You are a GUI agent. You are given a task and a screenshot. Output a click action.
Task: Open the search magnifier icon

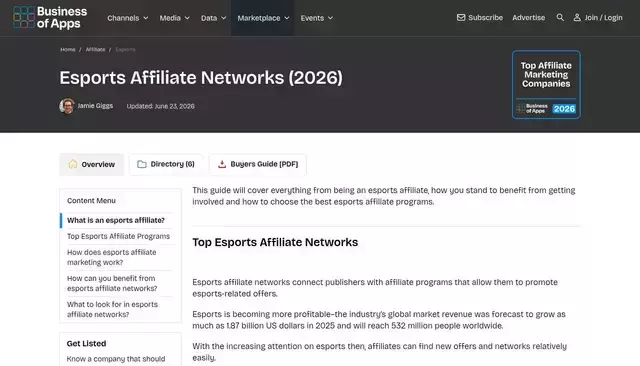(x=560, y=18)
